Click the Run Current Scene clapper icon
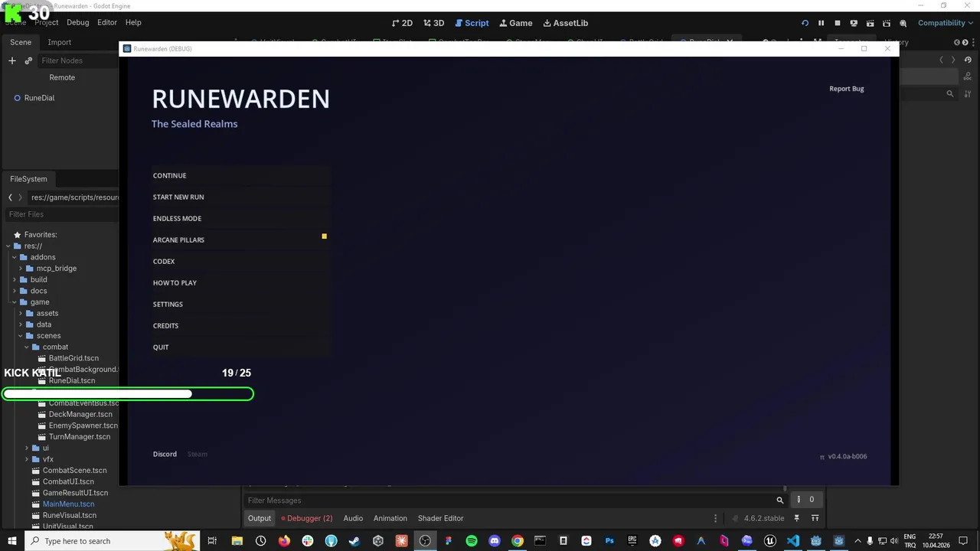Image resolution: width=980 pixels, height=551 pixels. [871, 23]
